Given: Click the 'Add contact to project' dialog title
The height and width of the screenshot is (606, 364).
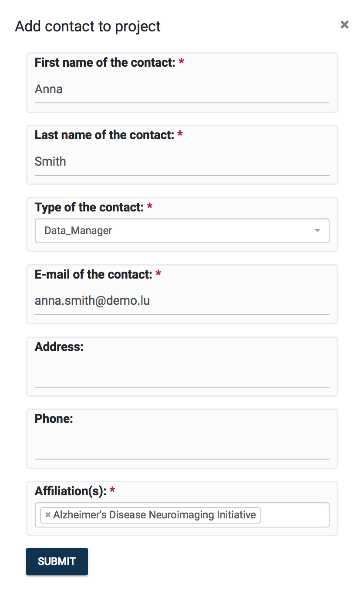Looking at the screenshot, I should pos(88,26).
